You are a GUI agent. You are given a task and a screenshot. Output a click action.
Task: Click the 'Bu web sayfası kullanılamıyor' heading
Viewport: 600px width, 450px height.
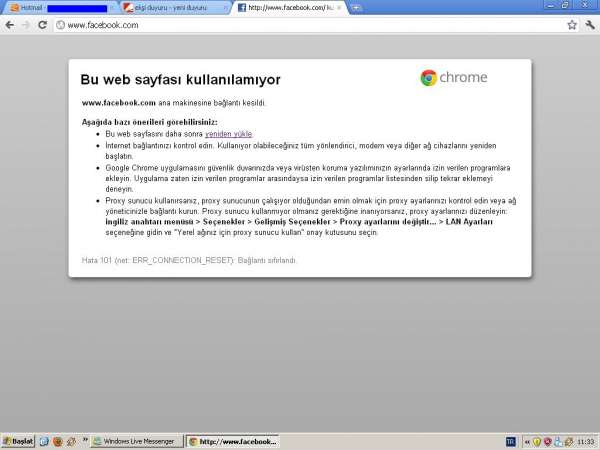(180, 80)
